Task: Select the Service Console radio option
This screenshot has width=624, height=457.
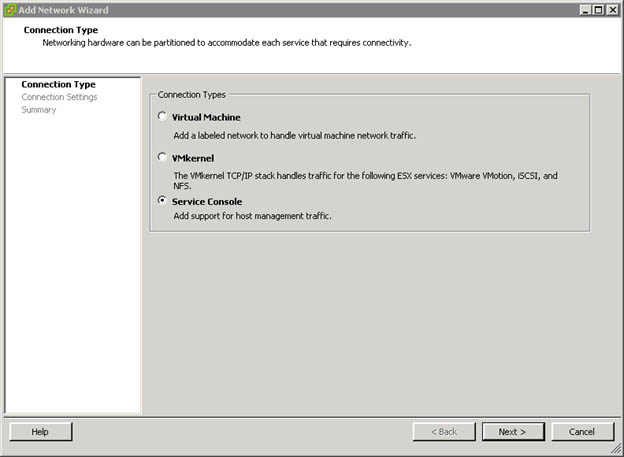Action: (x=163, y=201)
